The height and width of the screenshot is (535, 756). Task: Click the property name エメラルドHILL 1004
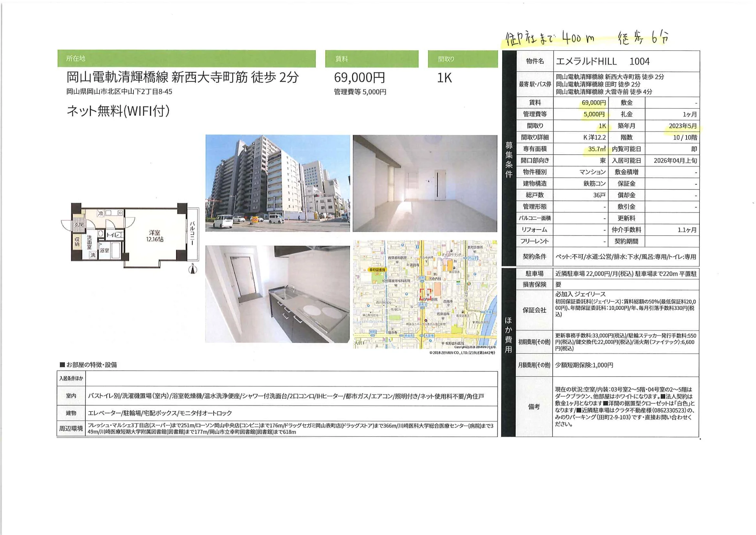603,61
